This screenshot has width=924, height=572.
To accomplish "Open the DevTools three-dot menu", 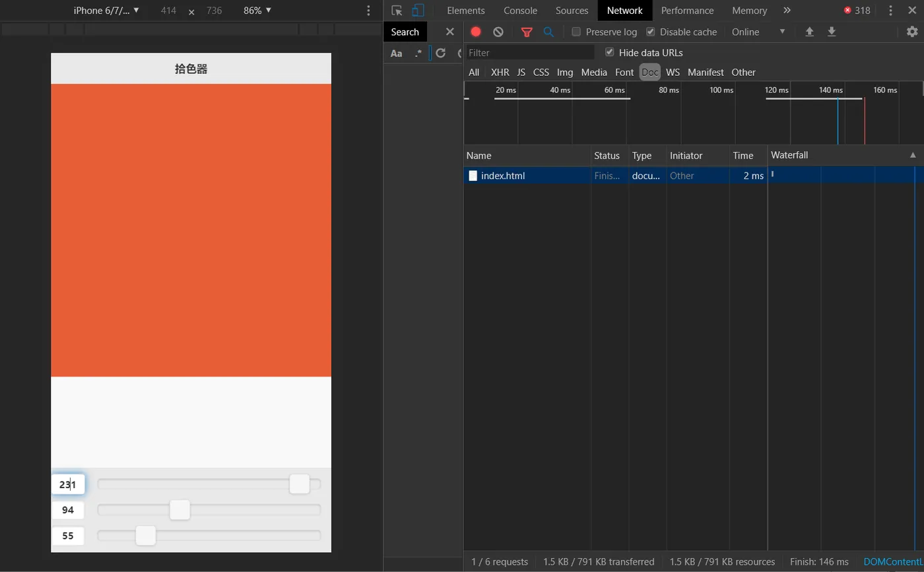I will pyautogui.click(x=890, y=11).
